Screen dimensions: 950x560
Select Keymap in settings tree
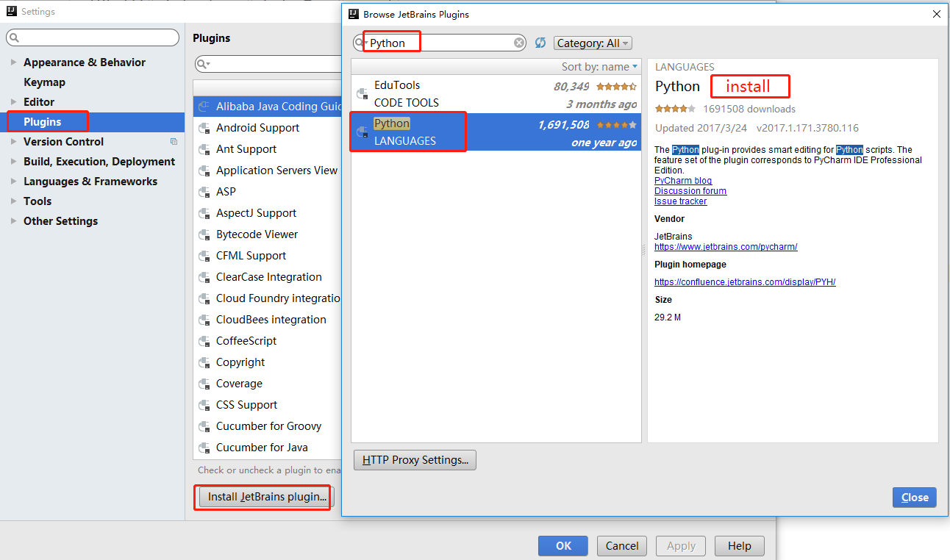pyautogui.click(x=44, y=82)
